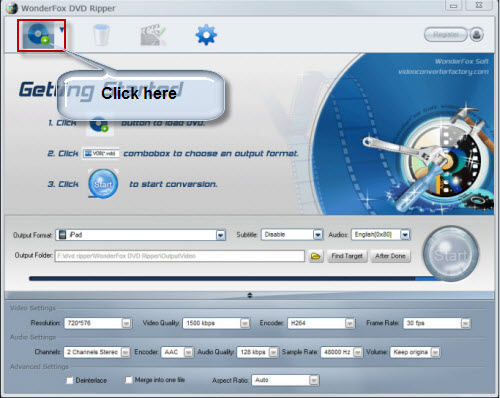
Task: Click the yellow folder browse icon
Action: pyautogui.click(x=316, y=256)
